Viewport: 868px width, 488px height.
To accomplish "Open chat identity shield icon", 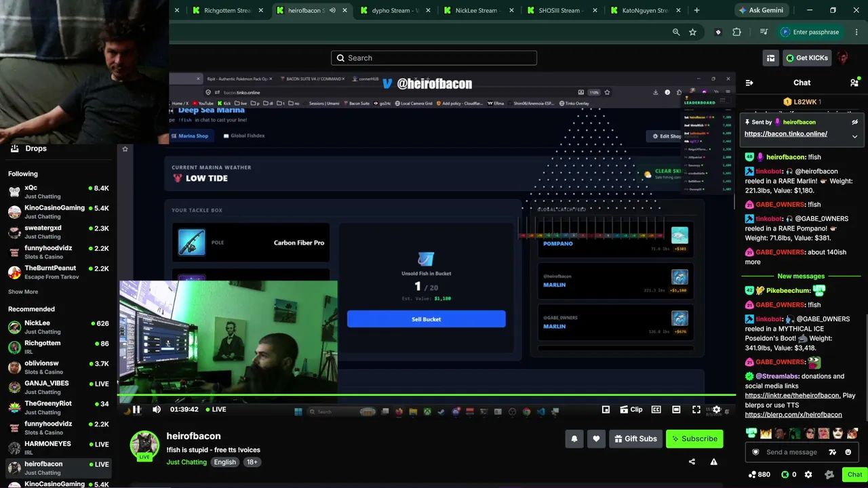I will 755,452.
